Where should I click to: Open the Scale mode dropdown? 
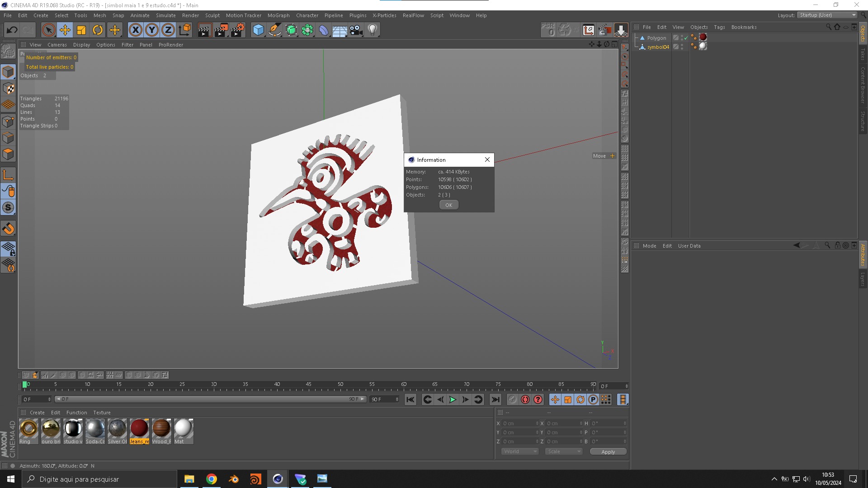point(563,451)
